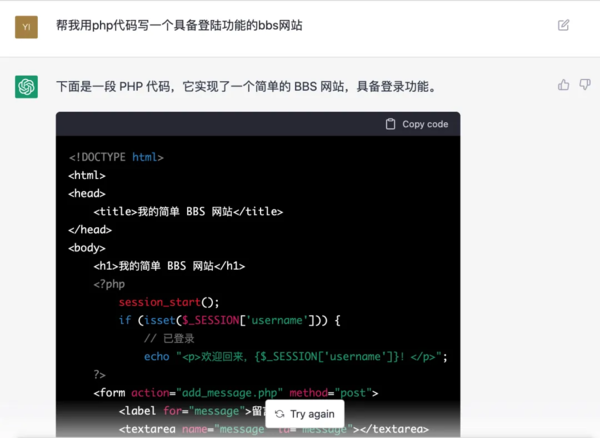Click the form action="add_message.php" line
Viewport: 600px width, 438px height.
tap(236, 393)
